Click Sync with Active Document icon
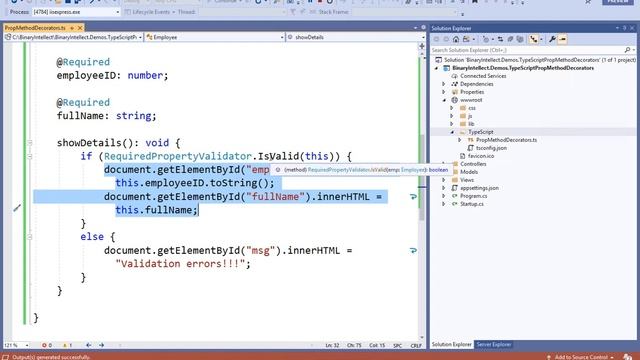The image size is (640, 360). pos(500,39)
